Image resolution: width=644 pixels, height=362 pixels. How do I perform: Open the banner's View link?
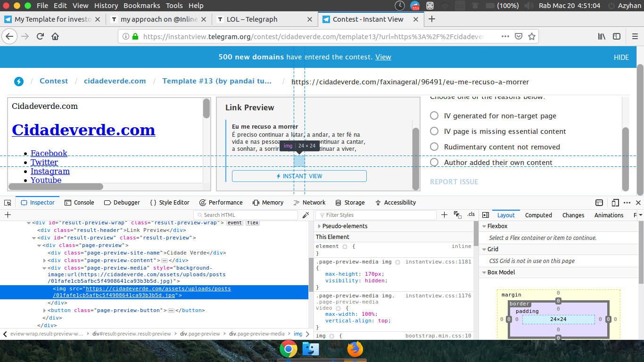pyautogui.click(x=383, y=57)
